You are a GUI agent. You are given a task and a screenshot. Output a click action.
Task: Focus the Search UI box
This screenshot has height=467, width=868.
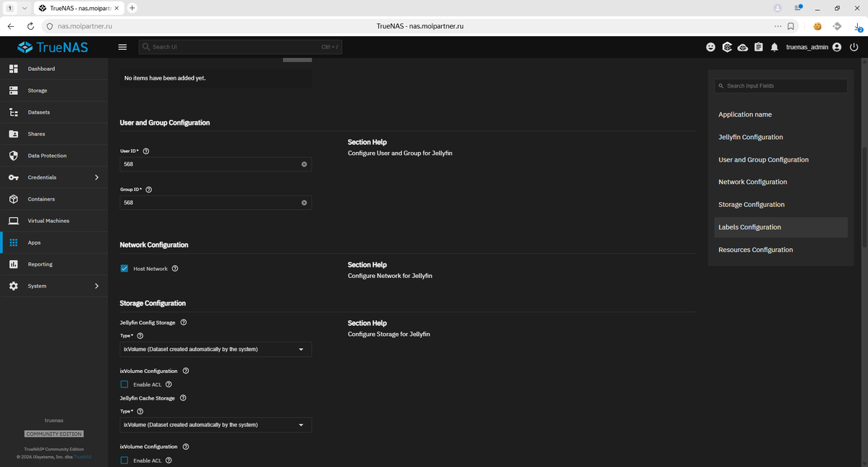click(240, 47)
